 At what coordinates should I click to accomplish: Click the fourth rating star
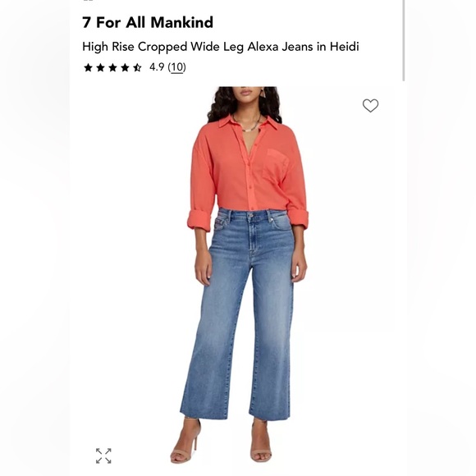coord(125,67)
